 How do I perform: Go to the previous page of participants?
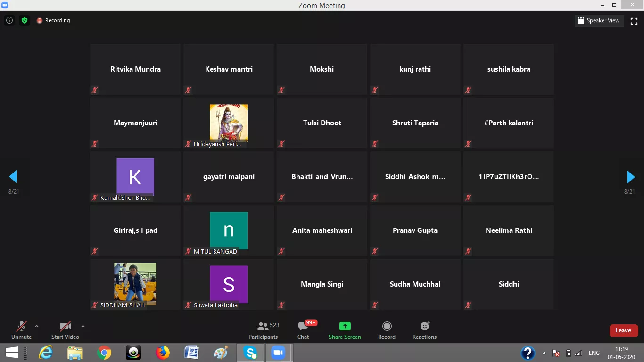coord(13,177)
